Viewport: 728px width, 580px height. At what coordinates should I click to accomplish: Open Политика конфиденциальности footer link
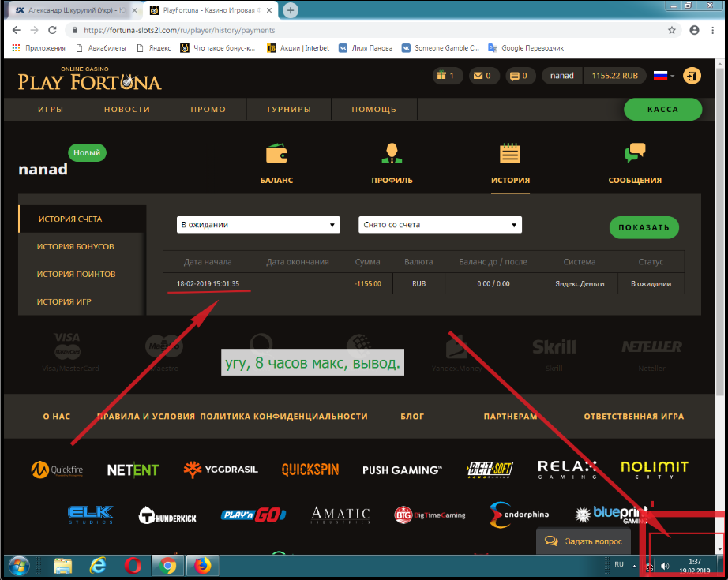[283, 416]
